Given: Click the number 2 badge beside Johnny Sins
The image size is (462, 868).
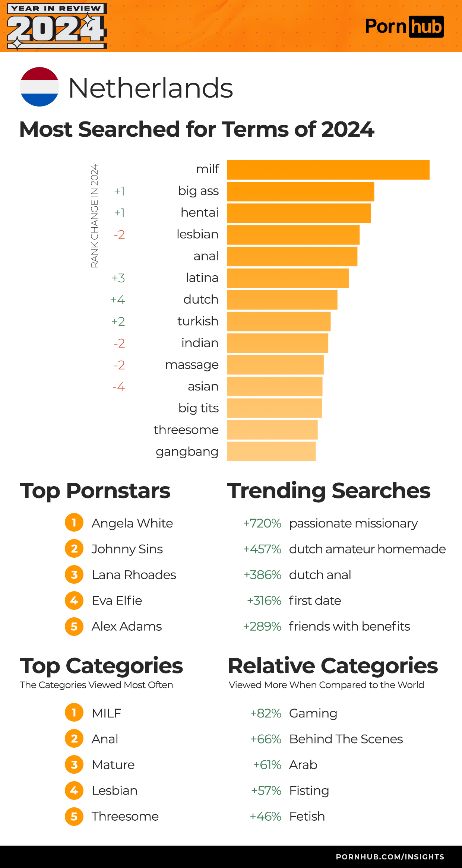Looking at the screenshot, I should coord(74,549).
